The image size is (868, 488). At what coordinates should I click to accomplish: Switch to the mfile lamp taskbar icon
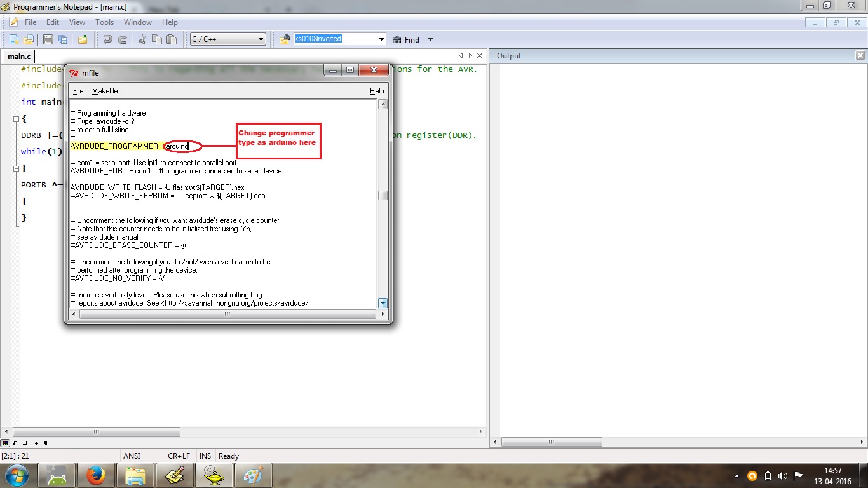(214, 475)
